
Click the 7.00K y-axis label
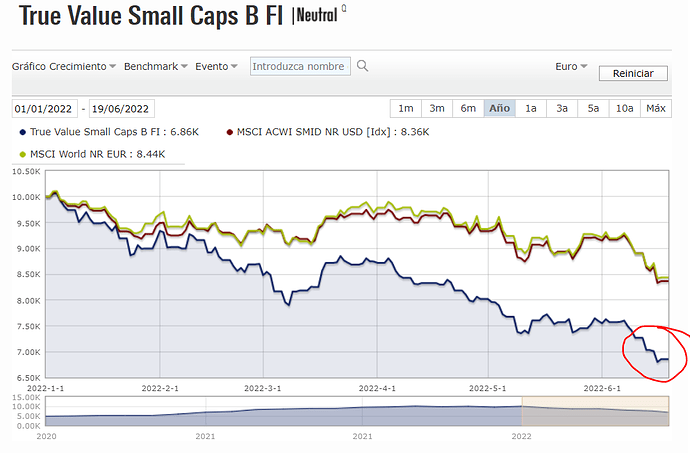pyautogui.click(x=28, y=352)
